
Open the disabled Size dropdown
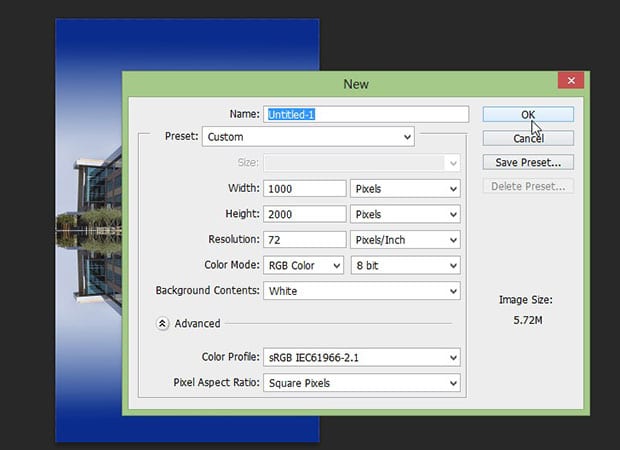coord(362,163)
